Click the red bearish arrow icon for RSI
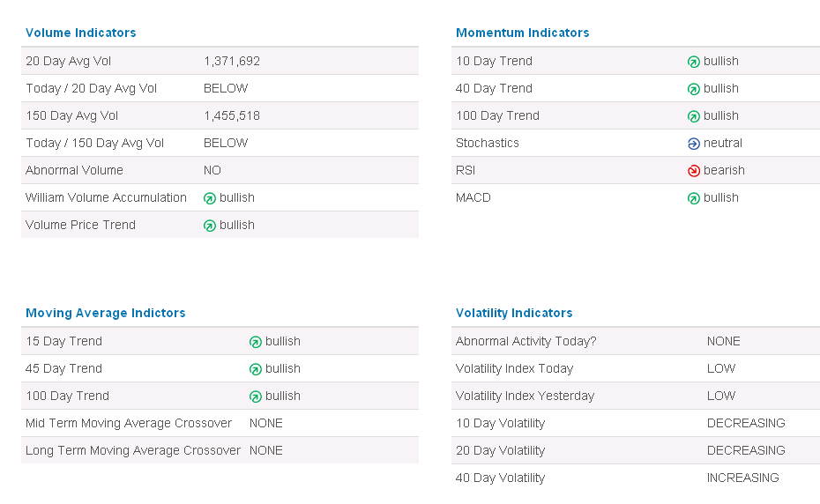 coord(693,170)
